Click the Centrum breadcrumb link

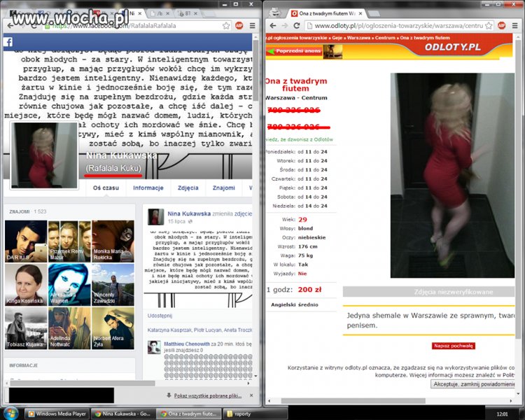point(385,38)
